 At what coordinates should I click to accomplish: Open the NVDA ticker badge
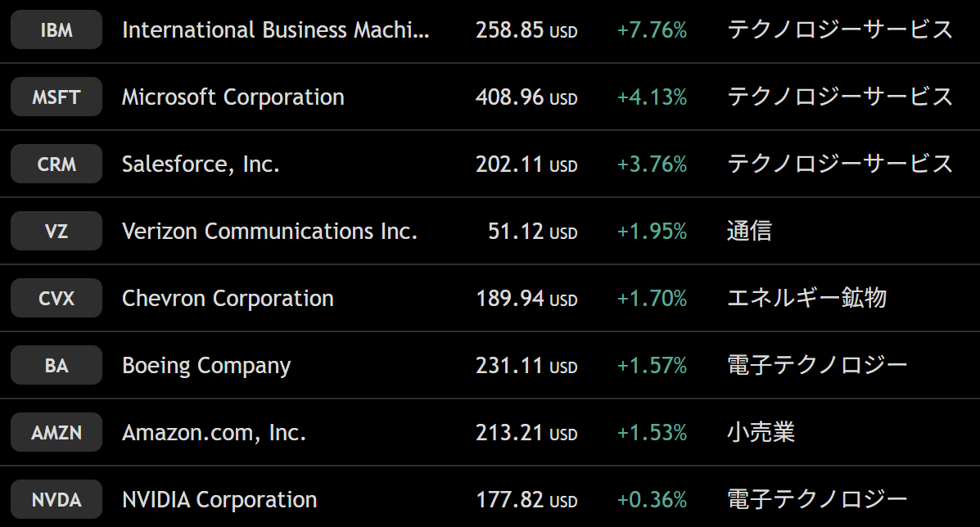[x=56, y=500]
